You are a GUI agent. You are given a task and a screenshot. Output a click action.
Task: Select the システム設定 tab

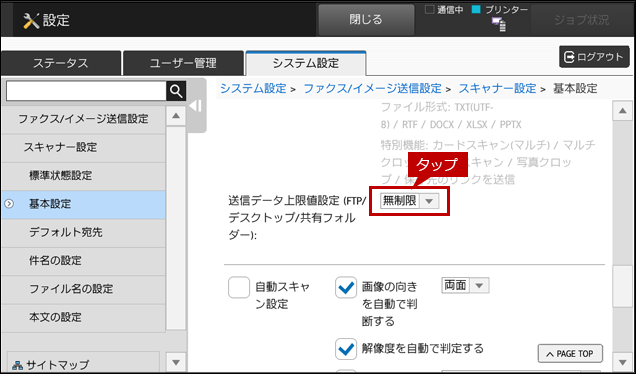pyautogui.click(x=306, y=63)
